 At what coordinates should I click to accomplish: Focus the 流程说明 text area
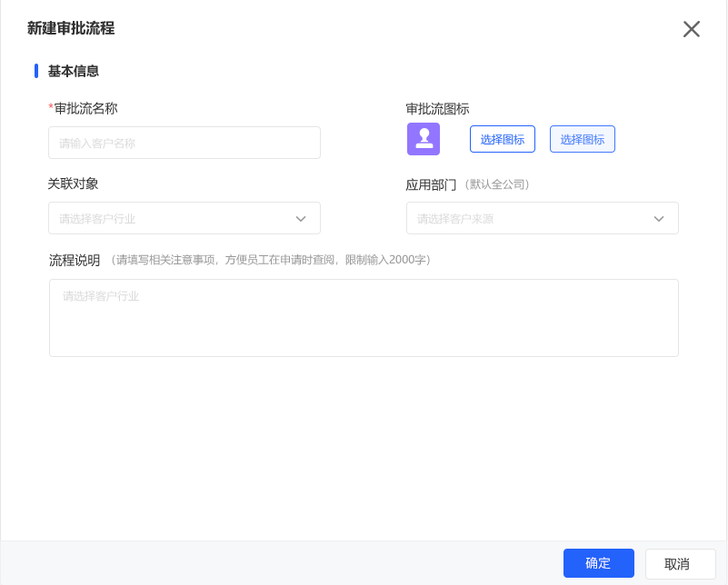click(364, 318)
